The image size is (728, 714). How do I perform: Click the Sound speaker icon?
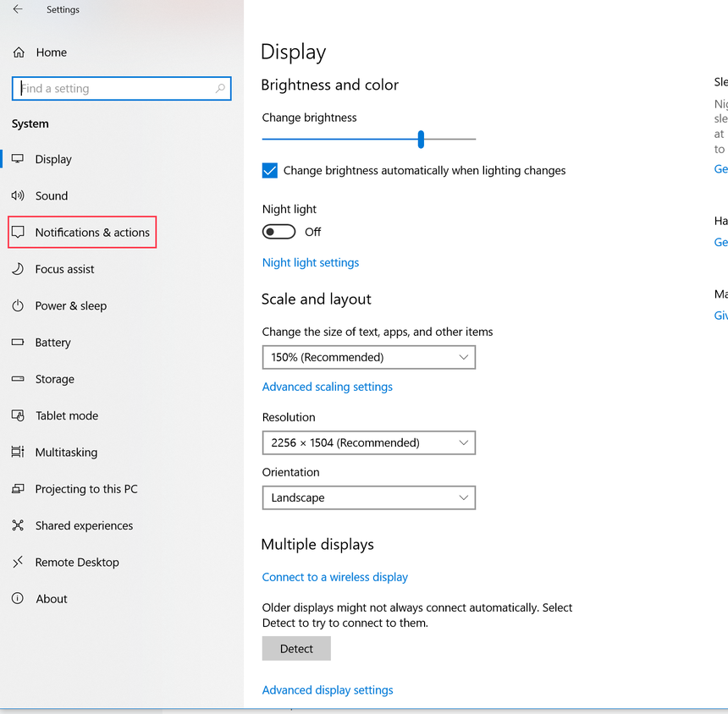pyautogui.click(x=19, y=195)
